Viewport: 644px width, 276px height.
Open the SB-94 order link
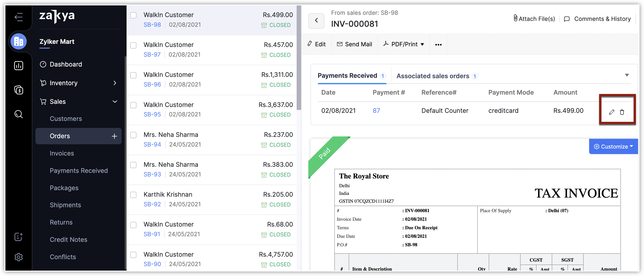click(152, 145)
